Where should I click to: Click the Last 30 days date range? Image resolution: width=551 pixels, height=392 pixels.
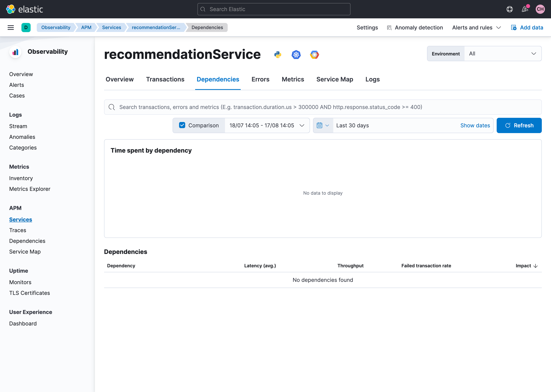pyautogui.click(x=352, y=125)
